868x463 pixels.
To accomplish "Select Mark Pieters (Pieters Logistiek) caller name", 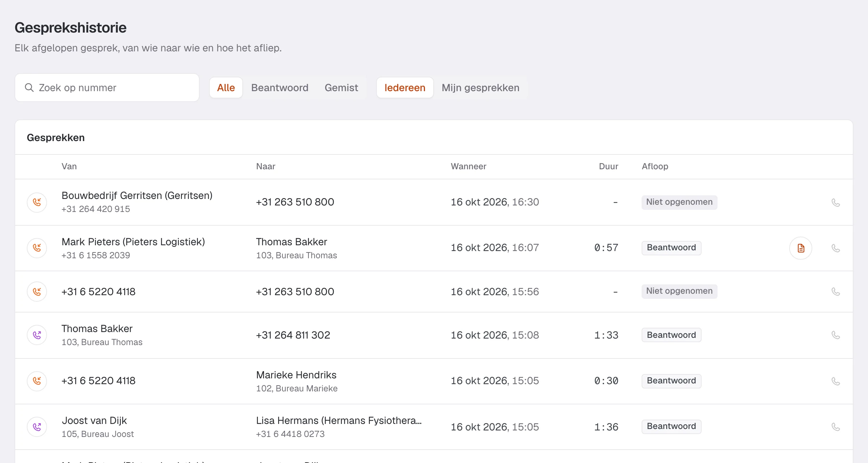I will [133, 242].
